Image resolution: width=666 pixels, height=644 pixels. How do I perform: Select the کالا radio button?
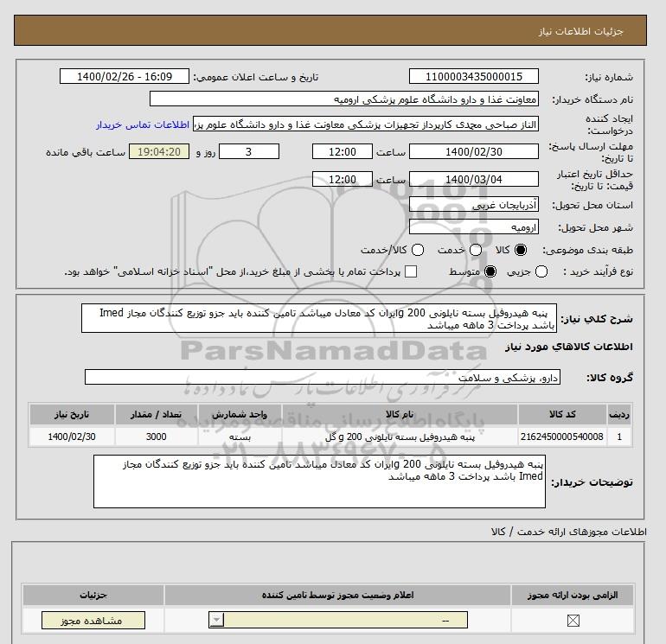coord(521,250)
